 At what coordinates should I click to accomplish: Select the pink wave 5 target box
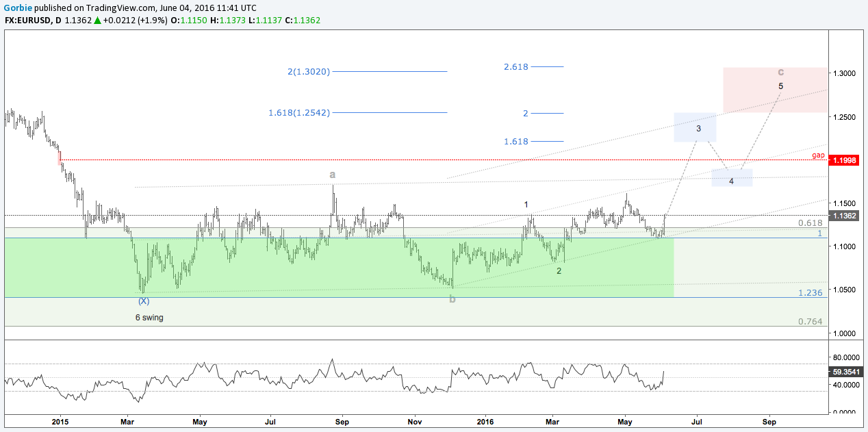click(775, 90)
